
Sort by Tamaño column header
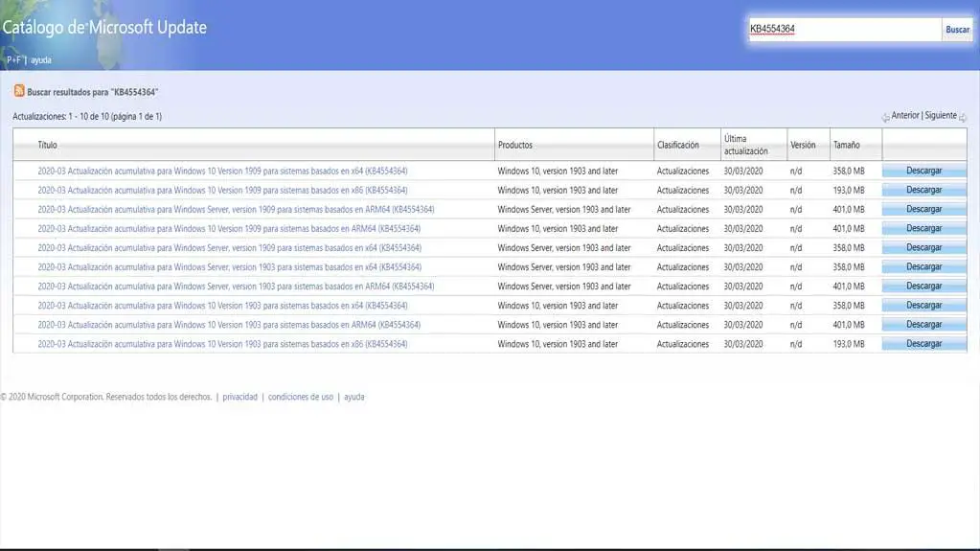846,145
